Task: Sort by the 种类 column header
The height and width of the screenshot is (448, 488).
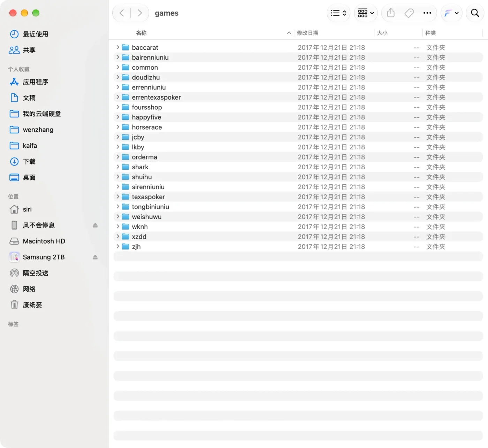Action: click(430, 33)
